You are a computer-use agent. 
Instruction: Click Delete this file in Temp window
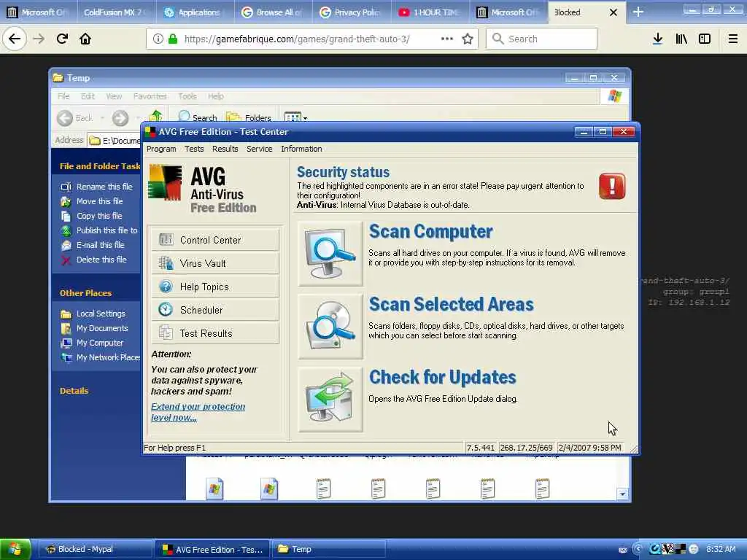coord(94,260)
